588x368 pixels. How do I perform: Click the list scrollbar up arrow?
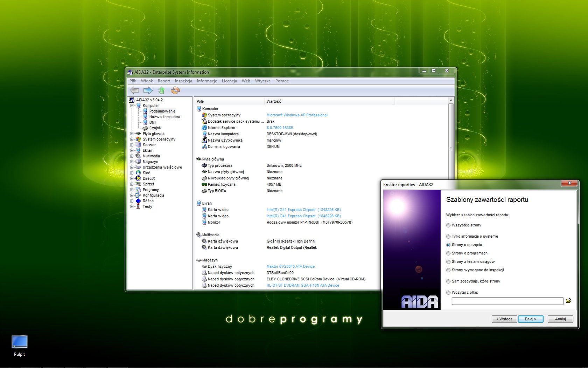pos(451,101)
